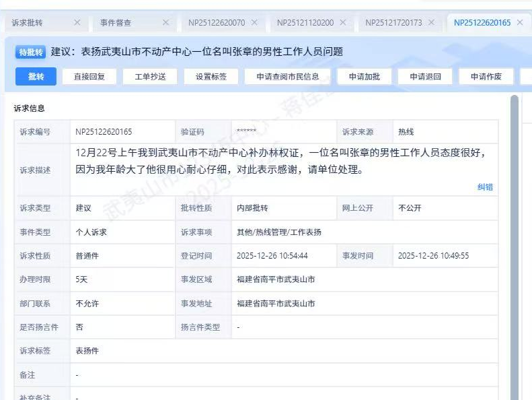Click the vertical scrollbar on the right
The image size is (532, 400).
(515, 202)
